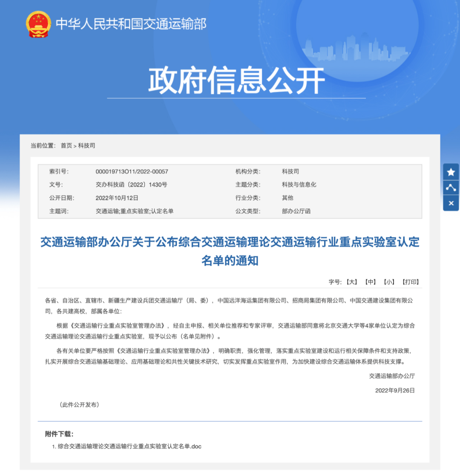Open 中华人民共和国交通运输部 site title
The width and height of the screenshot is (460, 476).
pos(131,24)
